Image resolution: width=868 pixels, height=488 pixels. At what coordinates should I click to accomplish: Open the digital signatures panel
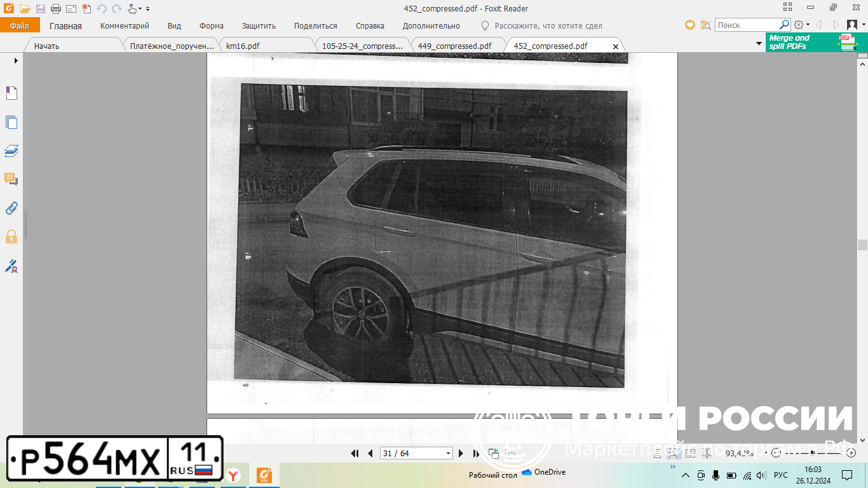pos(11,266)
